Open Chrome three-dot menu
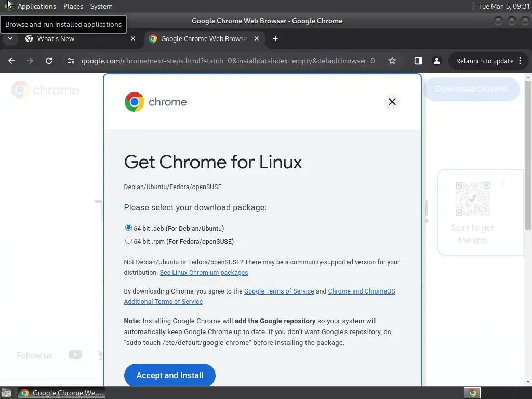Image resolution: width=532 pixels, height=399 pixels. point(520,61)
